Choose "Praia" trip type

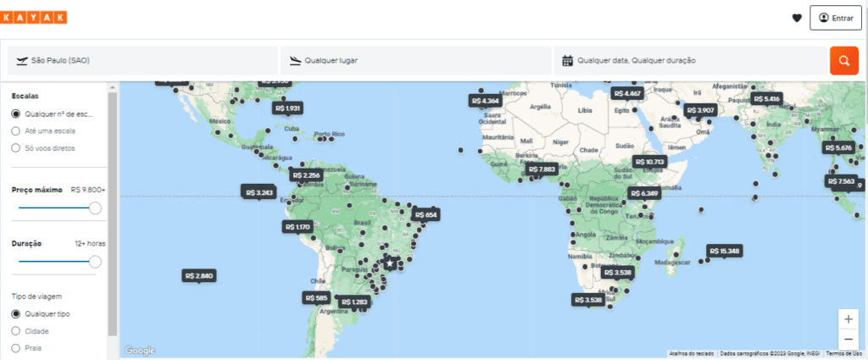[x=16, y=347]
